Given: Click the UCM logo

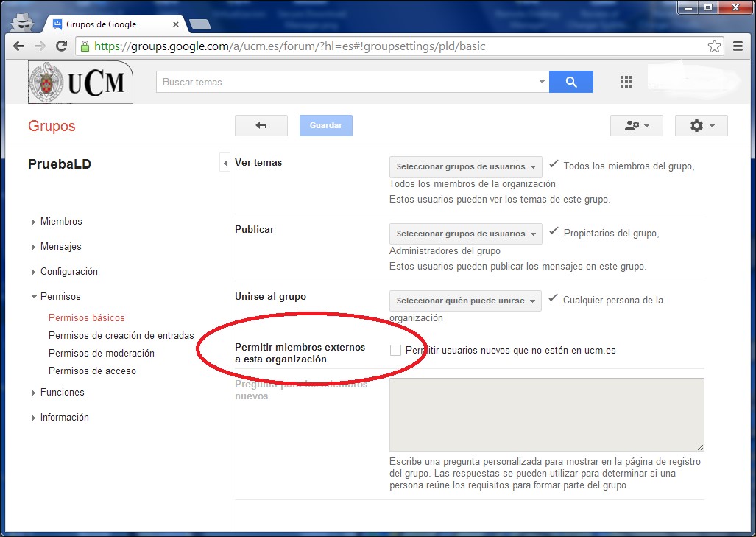Looking at the screenshot, I should pyautogui.click(x=80, y=82).
